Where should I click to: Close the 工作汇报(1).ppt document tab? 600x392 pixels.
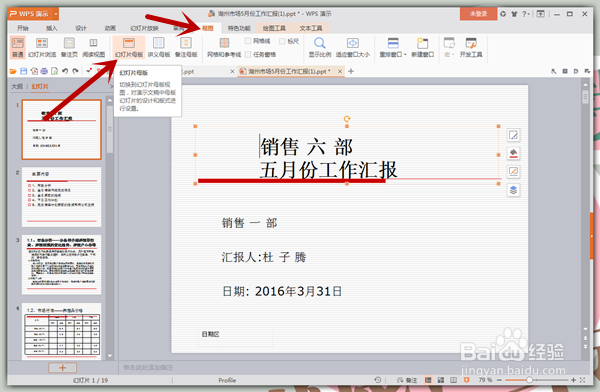(340, 71)
